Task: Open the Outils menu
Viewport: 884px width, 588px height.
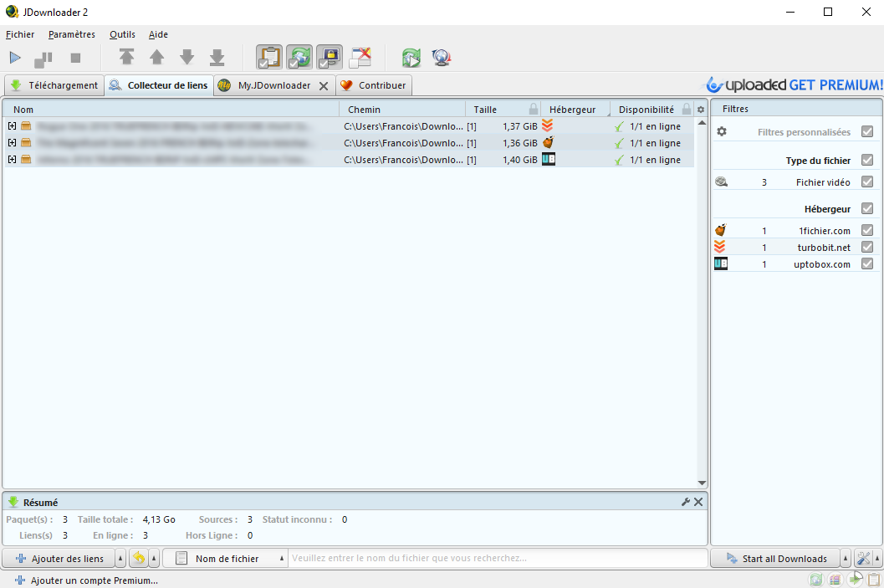Action: click(x=122, y=34)
